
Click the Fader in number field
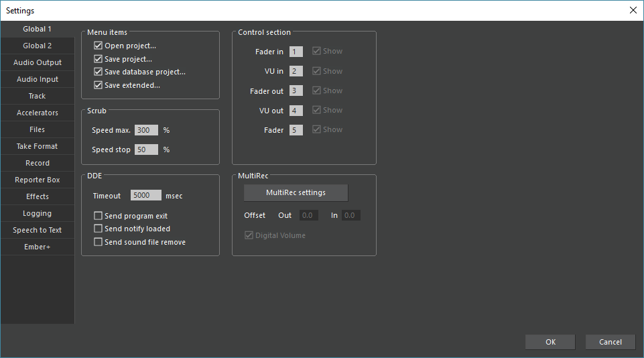[296, 52]
